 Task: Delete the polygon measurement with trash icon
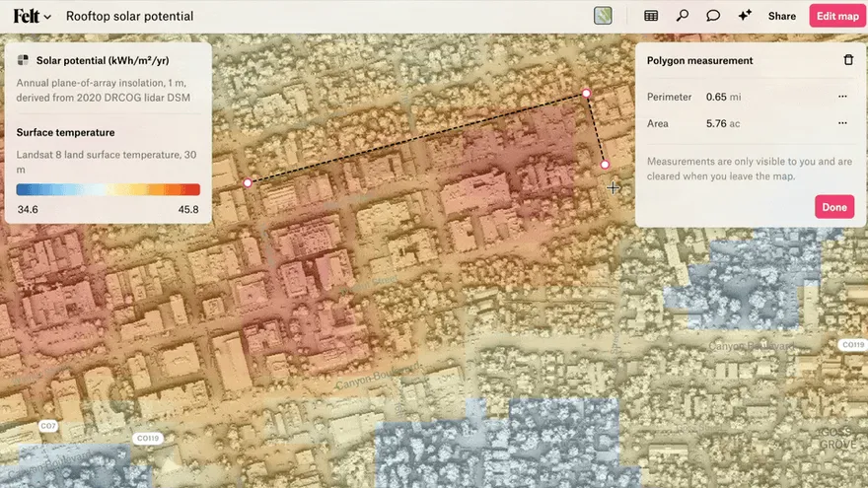click(x=848, y=60)
